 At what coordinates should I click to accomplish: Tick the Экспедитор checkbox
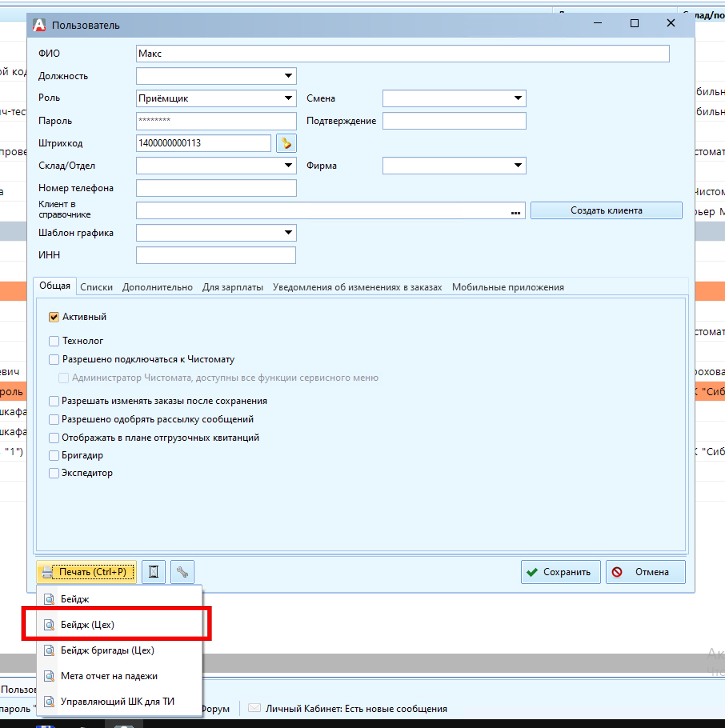coord(54,473)
